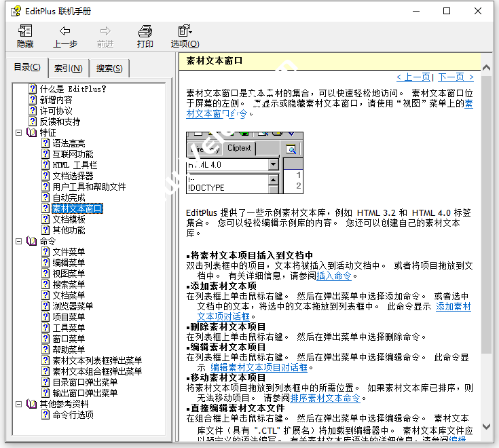The width and height of the screenshot is (499, 448).
Task: Collapse the 特征 tree node
Action: click(19, 132)
